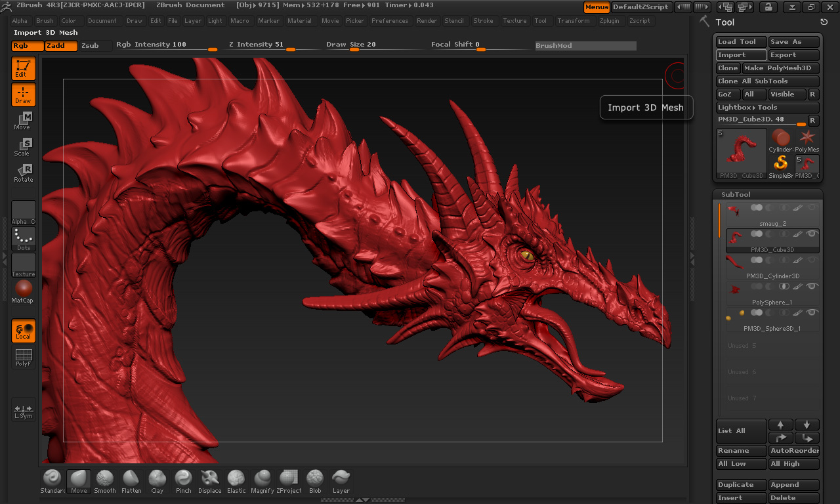Expand Lightbox Tools list
Viewport: 840px width, 504px height.
point(767,108)
